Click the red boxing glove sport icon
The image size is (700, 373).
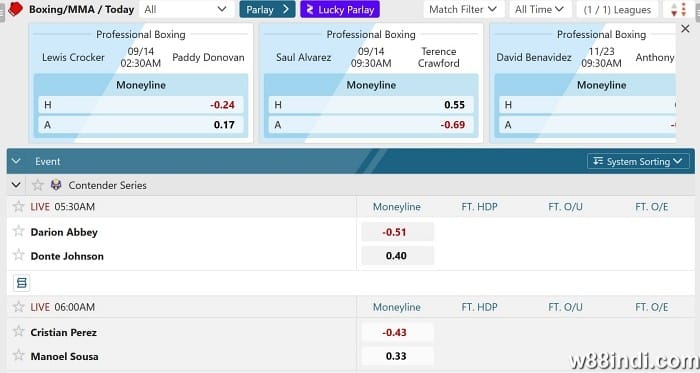pyautogui.click(x=15, y=9)
